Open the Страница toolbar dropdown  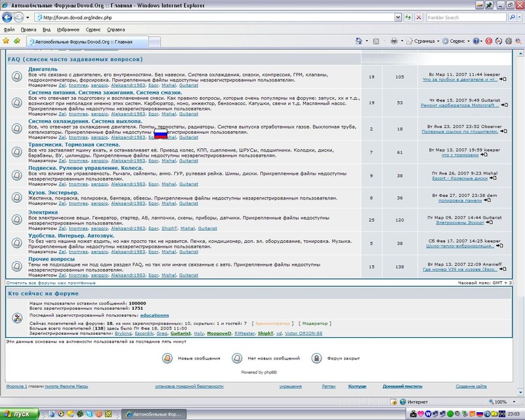pos(423,41)
